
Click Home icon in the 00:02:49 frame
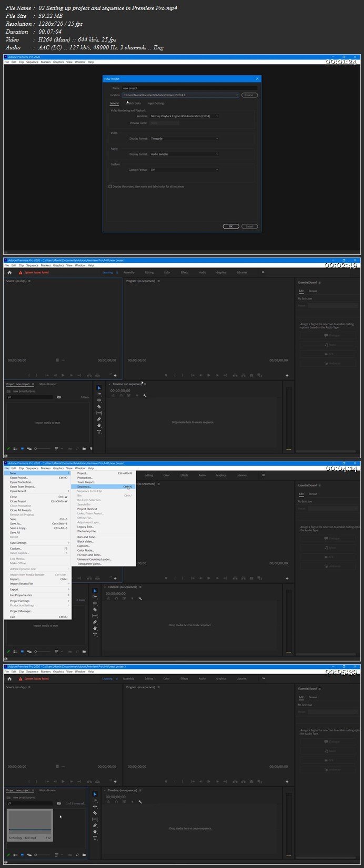9,273
